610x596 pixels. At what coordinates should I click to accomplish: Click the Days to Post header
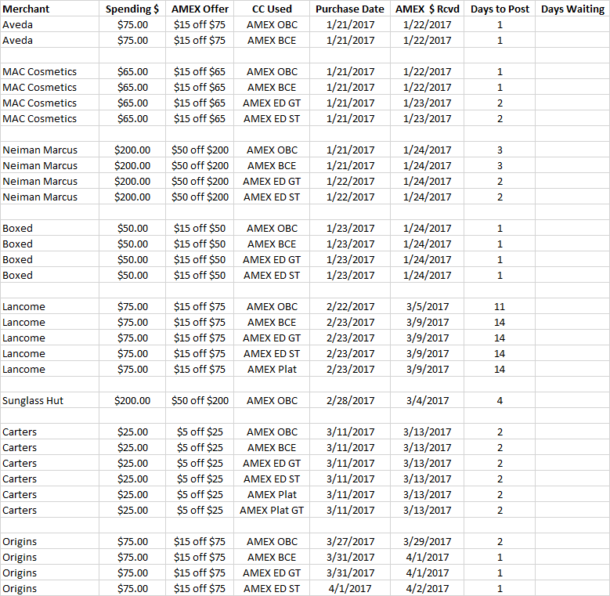499,8
